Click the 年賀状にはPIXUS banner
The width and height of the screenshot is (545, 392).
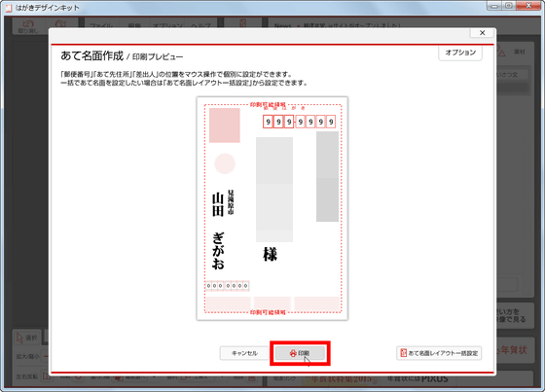[x=418, y=378]
